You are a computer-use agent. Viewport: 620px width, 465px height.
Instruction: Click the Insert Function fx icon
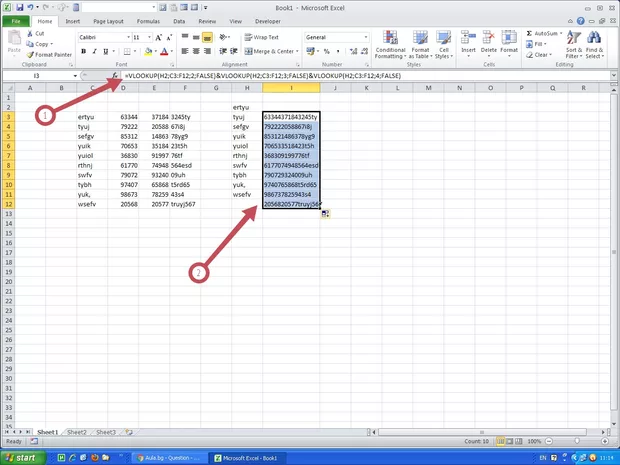click(x=116, y=76)
